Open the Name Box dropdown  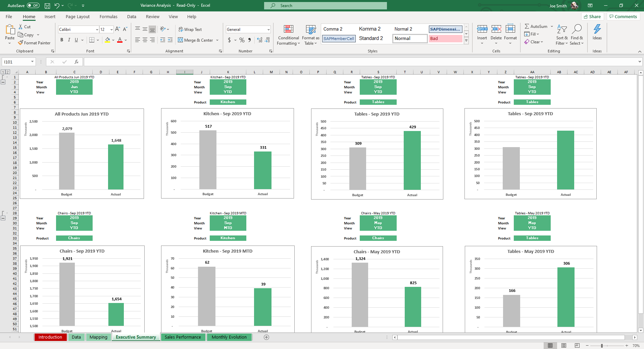coord(32,62)
